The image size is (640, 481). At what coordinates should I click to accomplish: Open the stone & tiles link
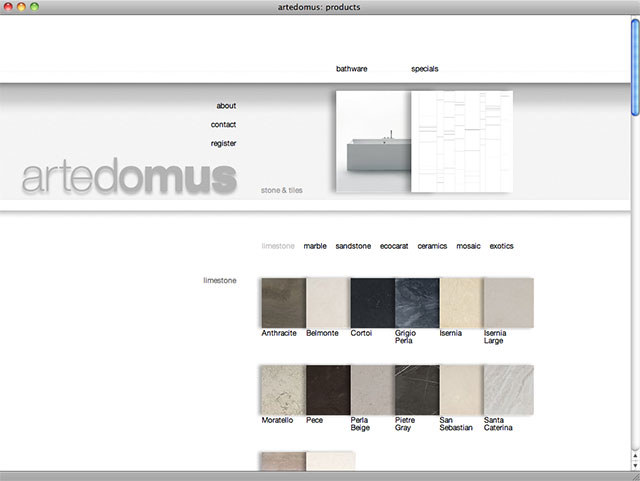(282, 190)
